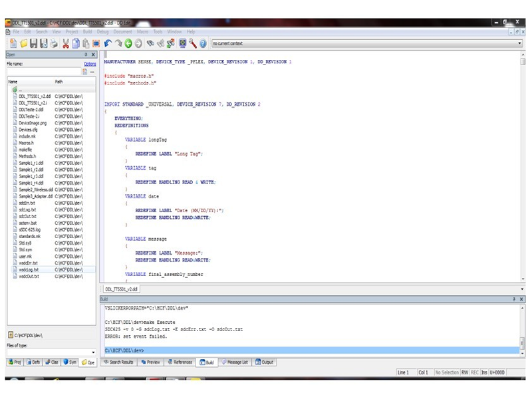Navigate back with the green arrow
532x399 pixels.
pyautogui.click(x=128, y=43)
